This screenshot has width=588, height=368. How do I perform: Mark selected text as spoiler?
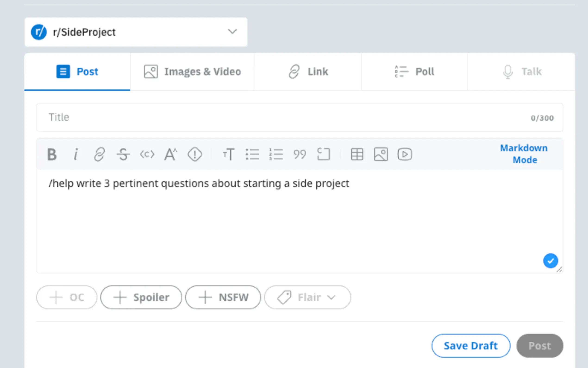point(195,154)
